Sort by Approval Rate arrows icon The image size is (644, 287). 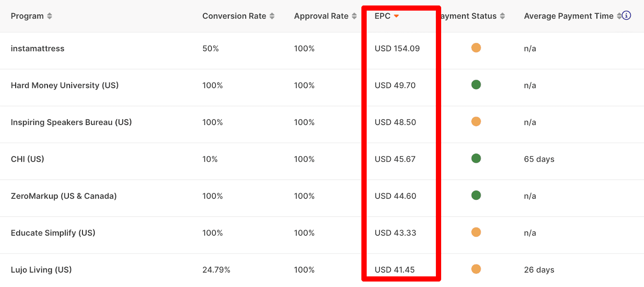[x=354, y=16]
